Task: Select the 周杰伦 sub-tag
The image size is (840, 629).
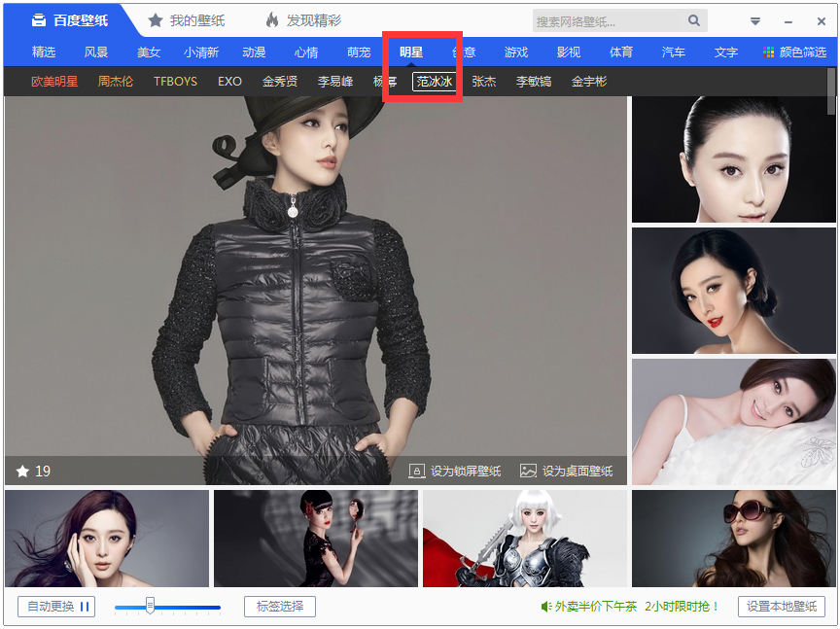Action: [116, 82]
